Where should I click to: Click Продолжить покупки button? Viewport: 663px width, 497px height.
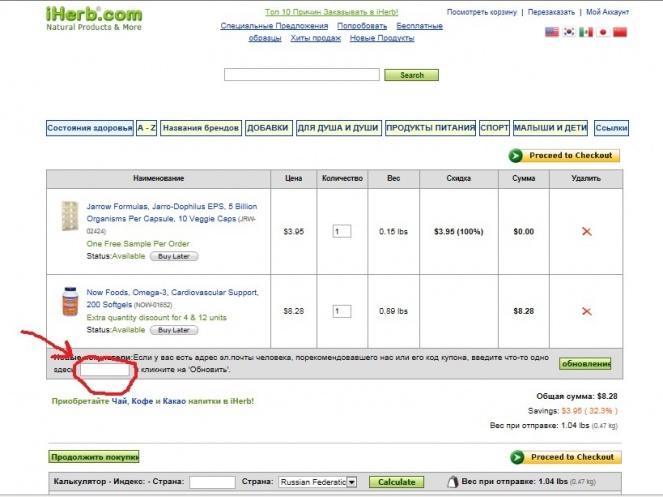click(94, 457)
